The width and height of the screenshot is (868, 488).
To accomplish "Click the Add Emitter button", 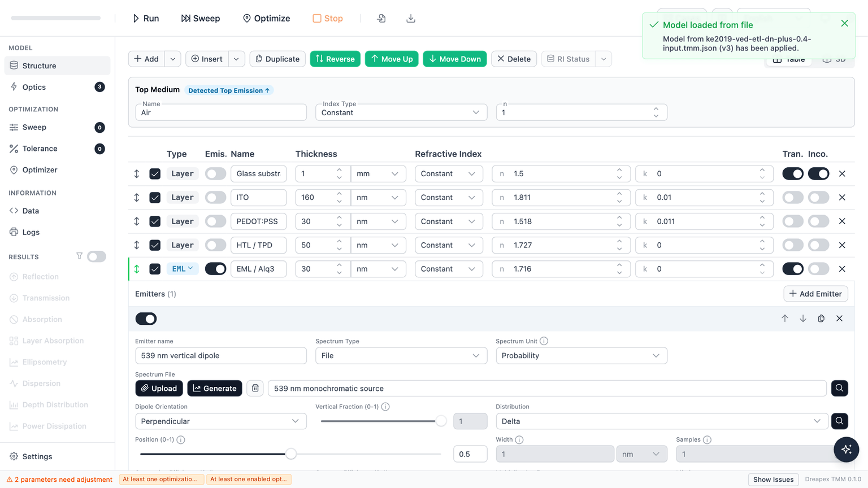I will (815, 294).
